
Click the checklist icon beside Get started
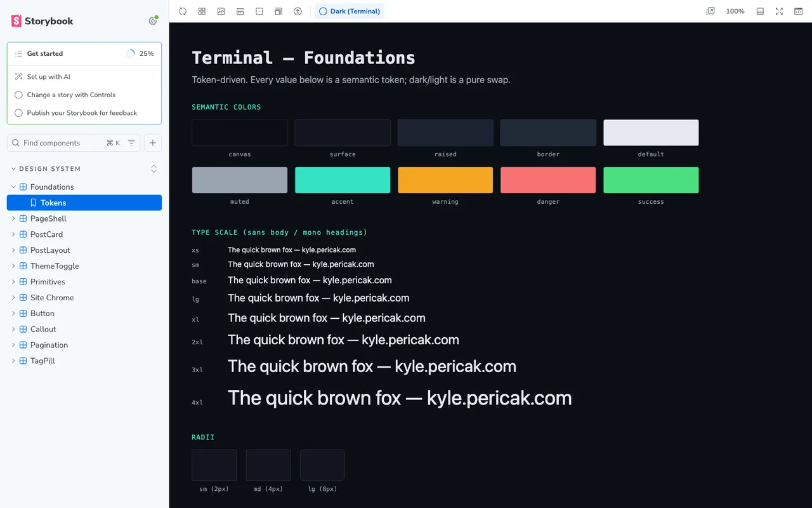tap(18, 54)
